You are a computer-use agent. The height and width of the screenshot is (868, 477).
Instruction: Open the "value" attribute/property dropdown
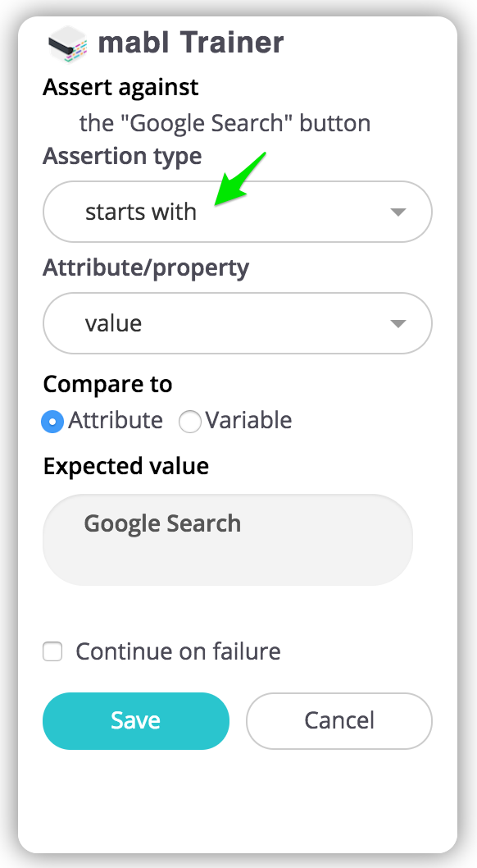(x=238, y=323)
